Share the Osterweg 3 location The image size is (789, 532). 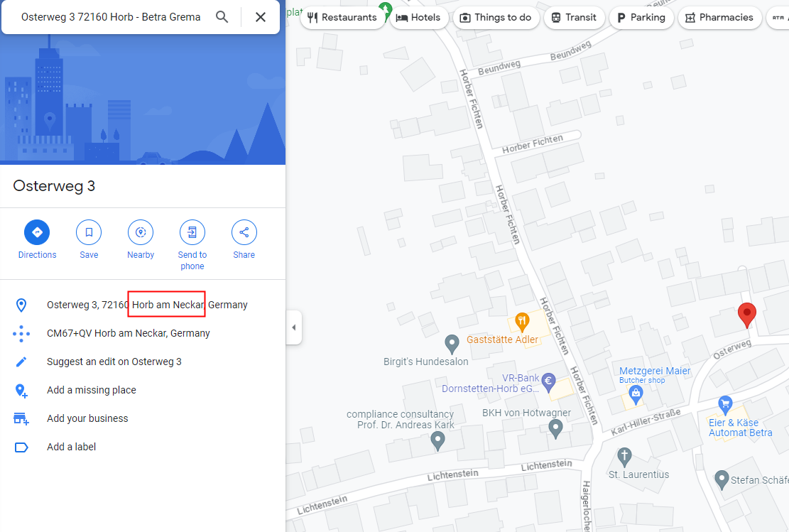point(244,232)
